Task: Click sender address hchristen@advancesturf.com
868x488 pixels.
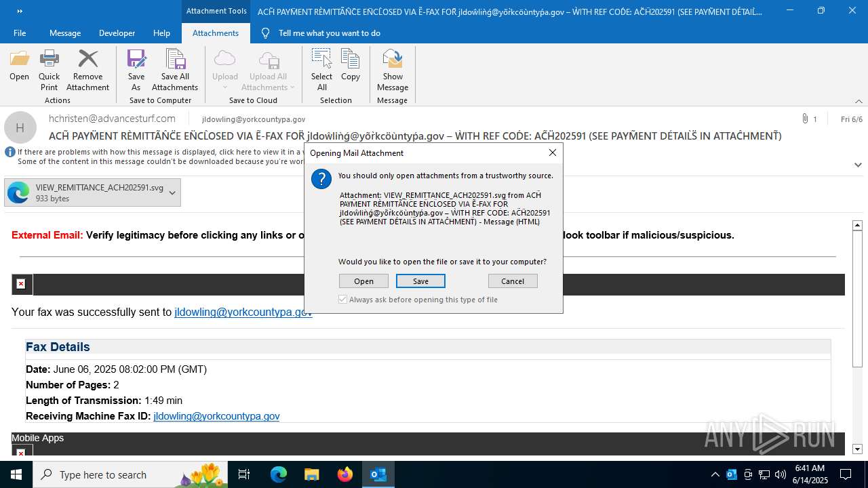Action: tap(112, 119)
